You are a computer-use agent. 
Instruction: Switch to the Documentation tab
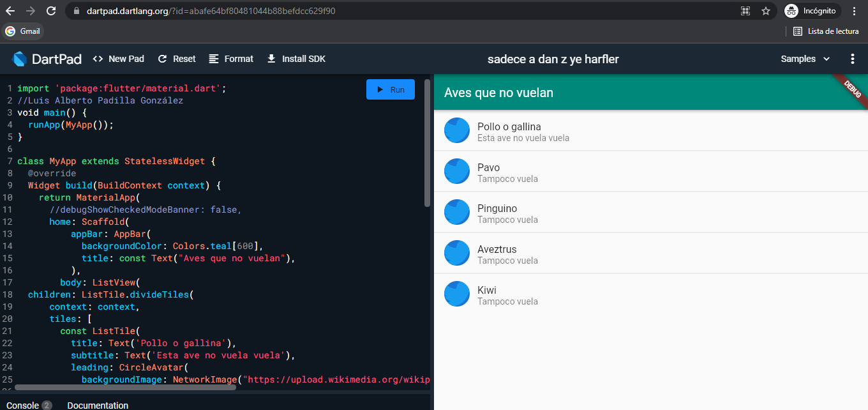coord(97,405)
